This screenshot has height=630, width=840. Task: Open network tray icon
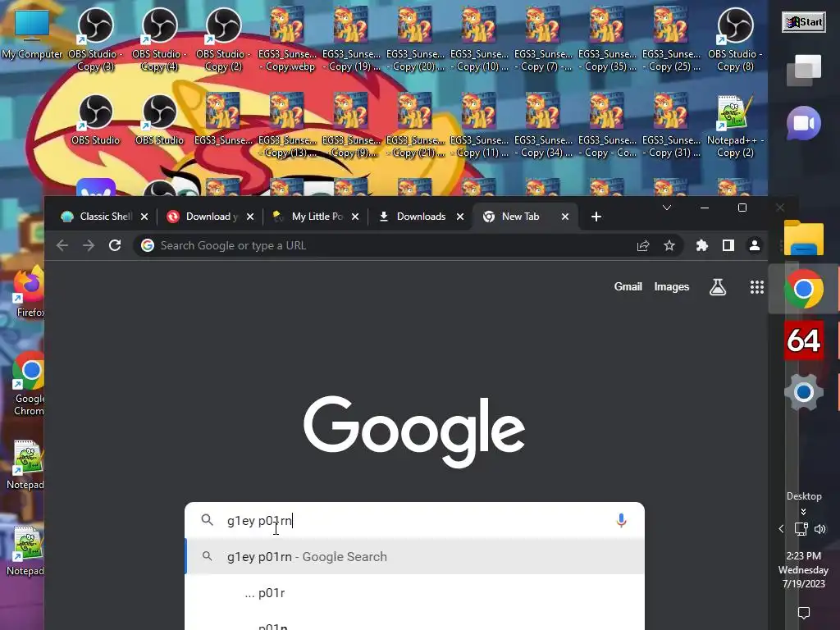(x=801, y=529)
